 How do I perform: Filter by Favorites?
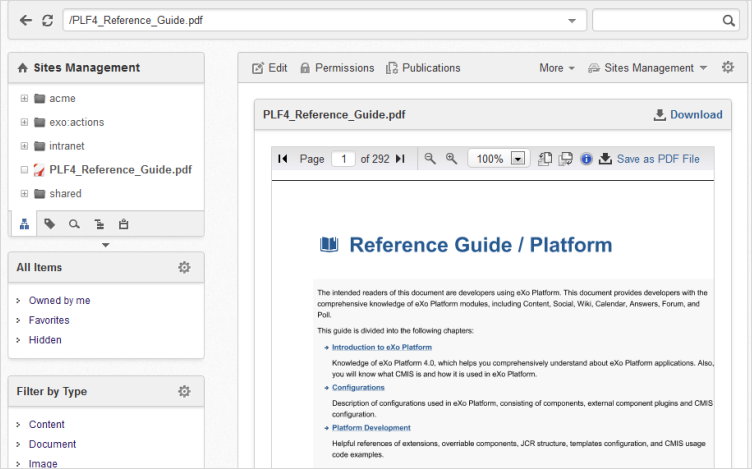click(49, 320)
